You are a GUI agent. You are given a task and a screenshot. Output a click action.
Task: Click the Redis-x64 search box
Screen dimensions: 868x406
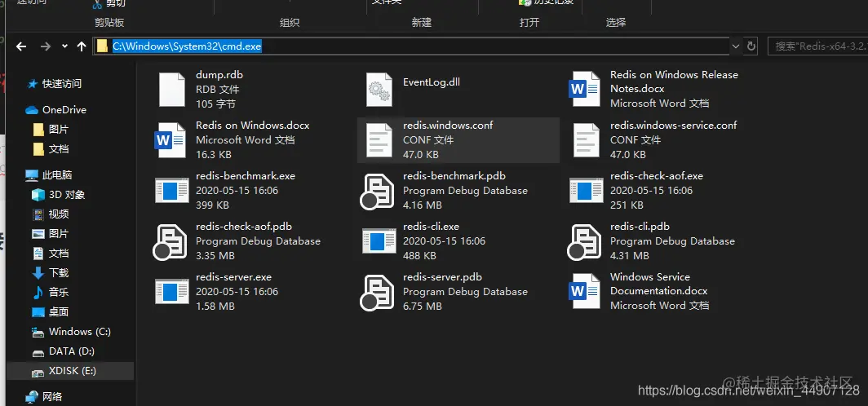[x=817, y=46]
